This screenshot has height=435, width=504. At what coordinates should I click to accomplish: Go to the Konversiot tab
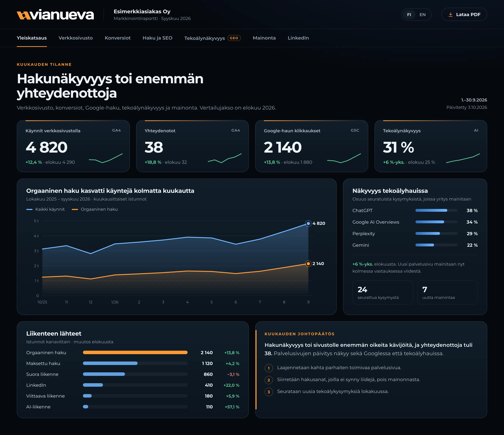pos(117,38)
